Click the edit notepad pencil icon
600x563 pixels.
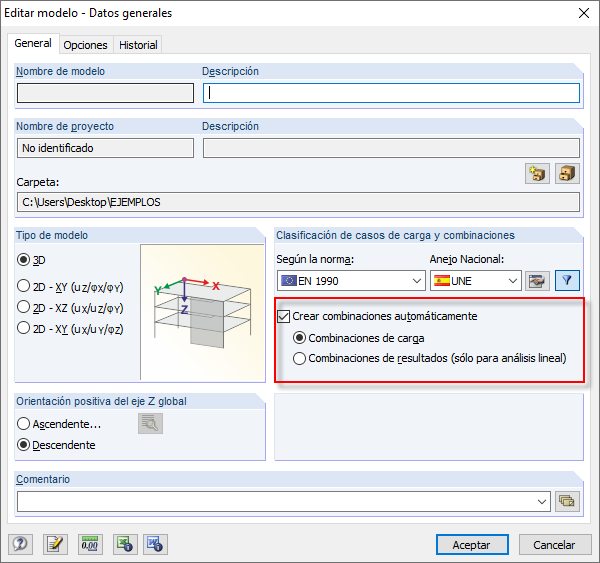coord(55,544)
